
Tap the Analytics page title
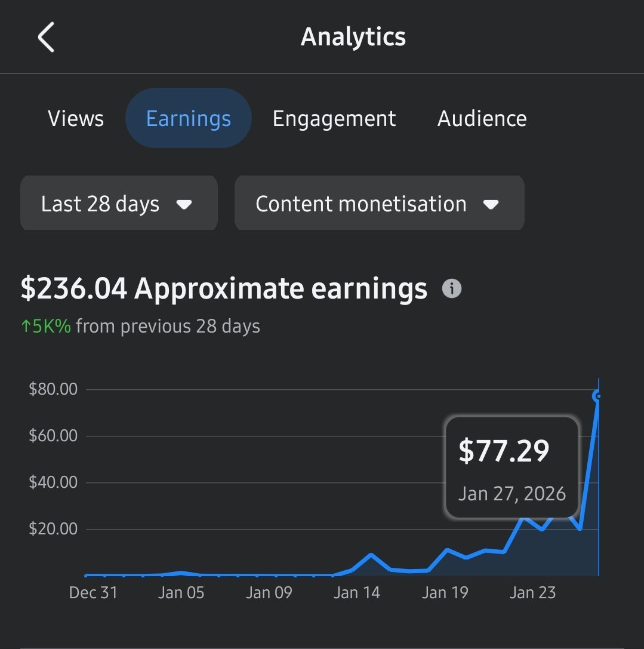coord(353,37)
